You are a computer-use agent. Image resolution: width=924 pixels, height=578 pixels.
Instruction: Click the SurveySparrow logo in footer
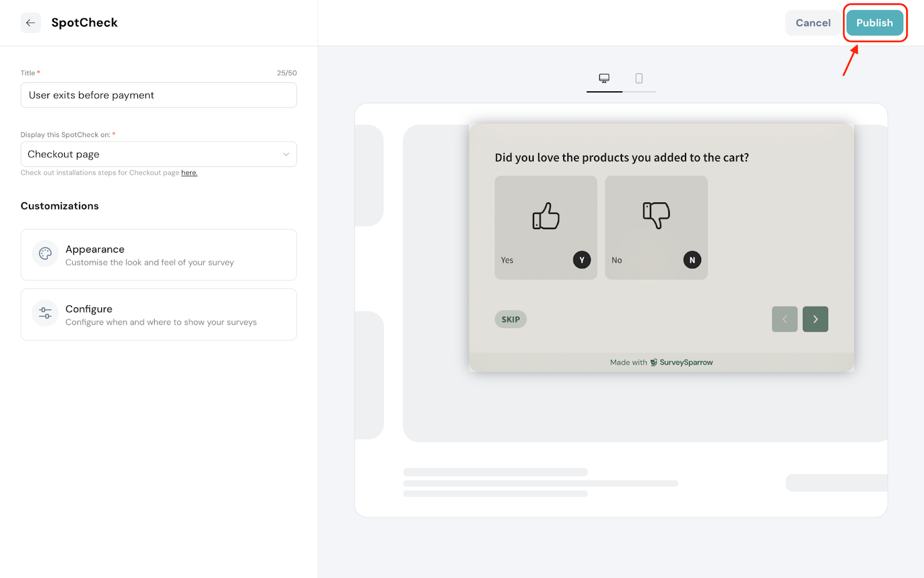tap(654, 362)
